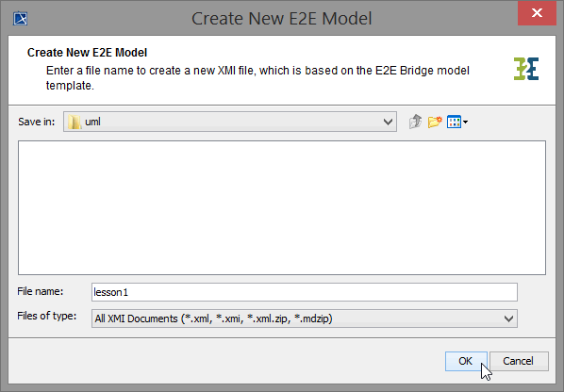Confirm with the OK button
Viewport: 564px width, 392px height.
click(x=466, y=361)
